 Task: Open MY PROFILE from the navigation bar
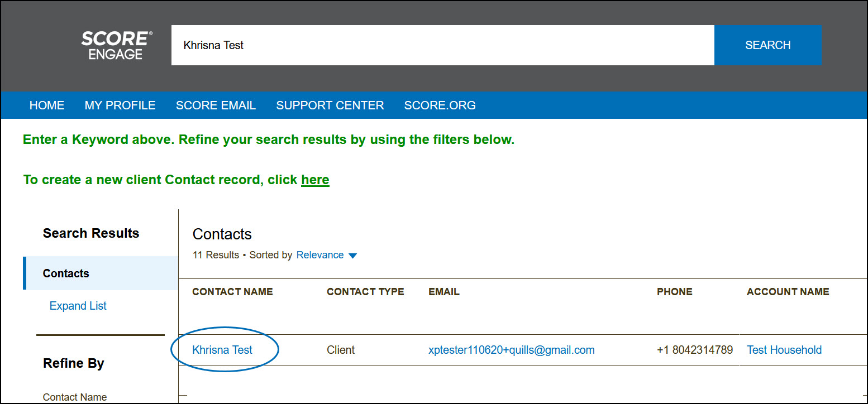tap(120, 105)
